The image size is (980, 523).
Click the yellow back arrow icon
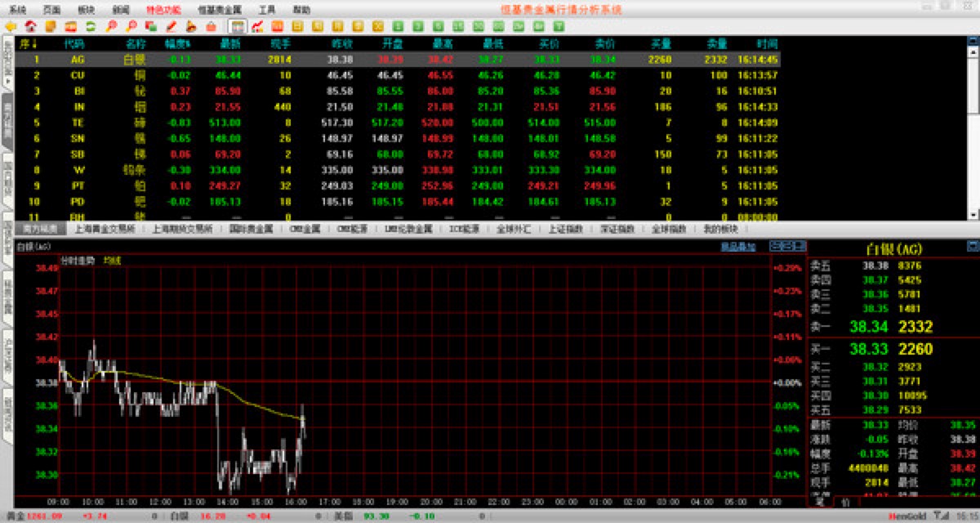[x=11, y=26]
